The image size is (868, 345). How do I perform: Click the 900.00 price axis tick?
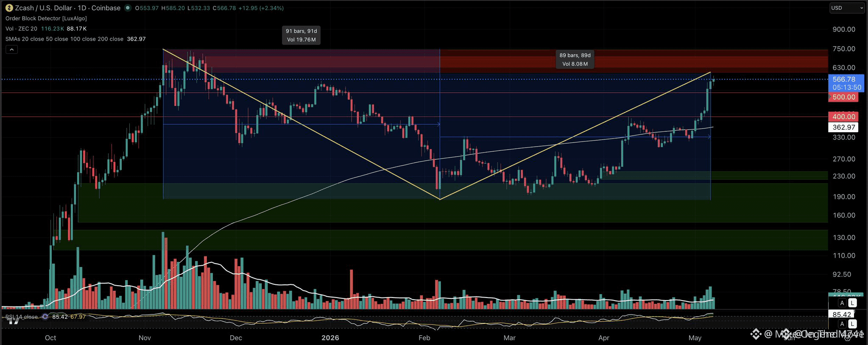coord(844,29)
